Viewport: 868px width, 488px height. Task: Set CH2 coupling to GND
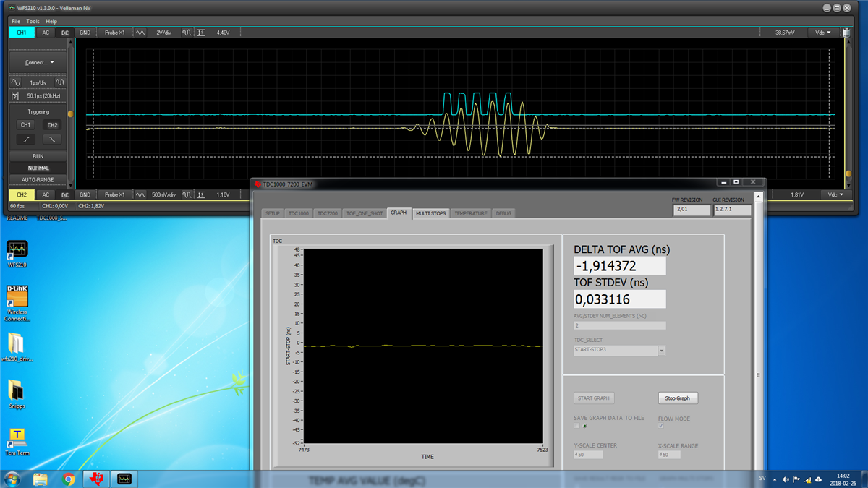(x=85, y=194)
